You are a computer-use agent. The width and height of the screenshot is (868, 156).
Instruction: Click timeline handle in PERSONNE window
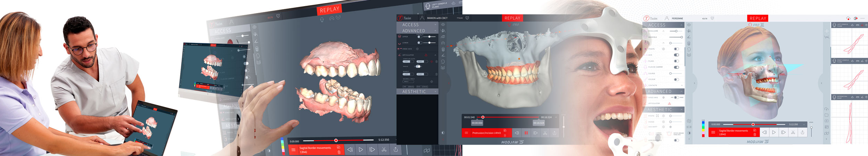click(753, 124)
